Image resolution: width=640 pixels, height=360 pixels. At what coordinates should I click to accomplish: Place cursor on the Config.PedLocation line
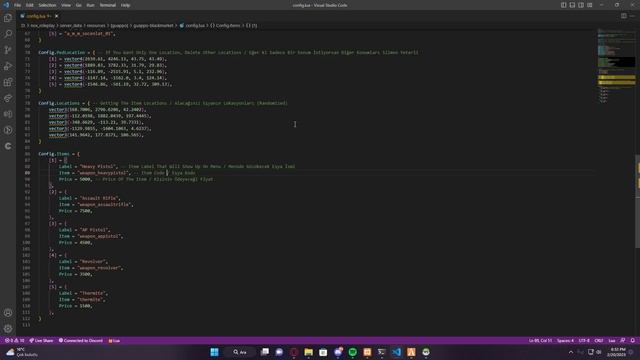click(229, 53)
